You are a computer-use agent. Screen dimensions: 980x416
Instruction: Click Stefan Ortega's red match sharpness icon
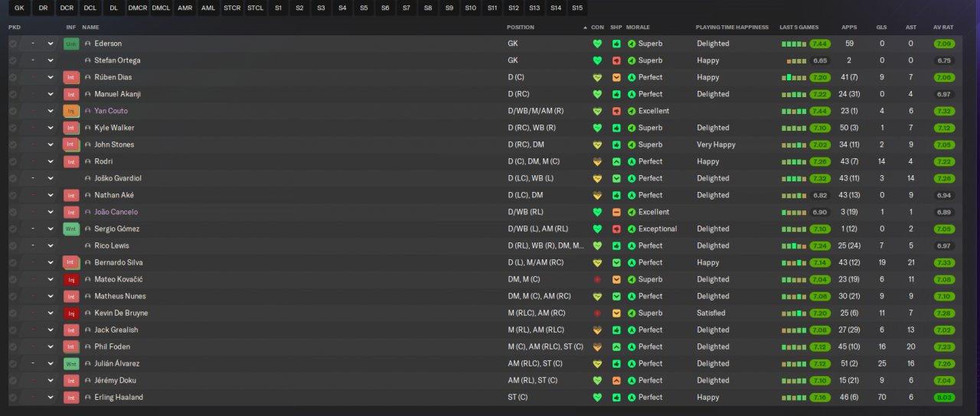[x=616, y=60]
